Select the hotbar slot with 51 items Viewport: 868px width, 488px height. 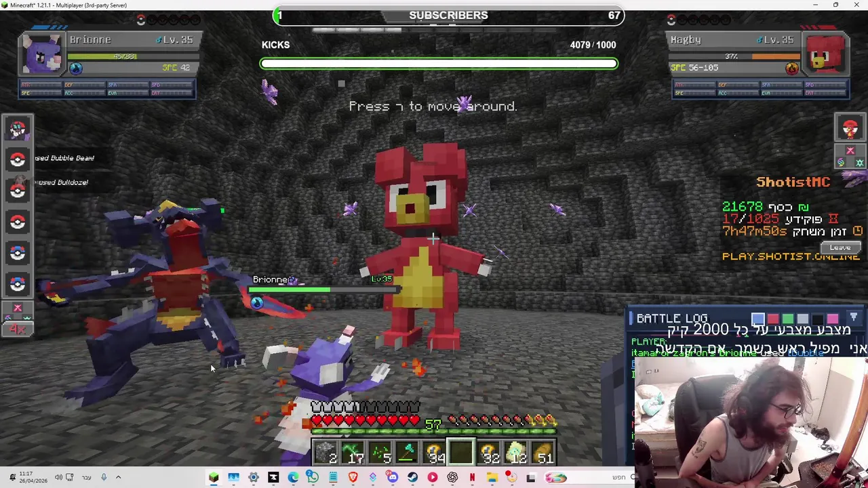(x=542, y=452)
